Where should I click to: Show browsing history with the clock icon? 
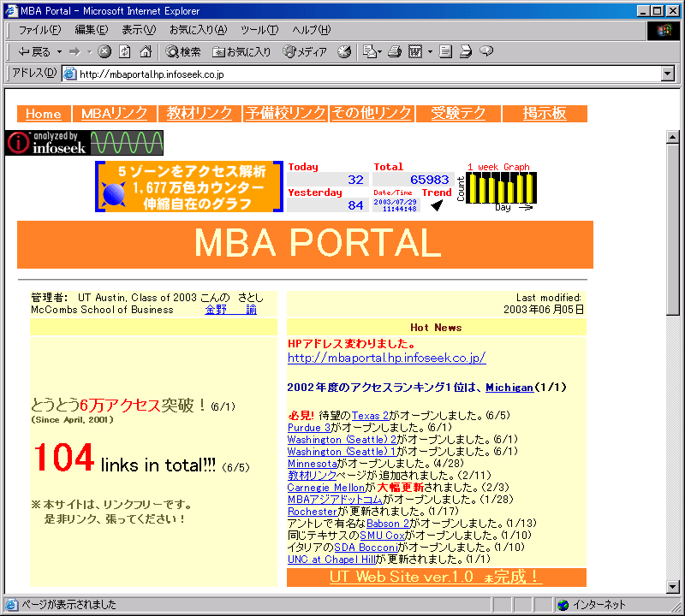pyautogui.click(x=344, y=52)
